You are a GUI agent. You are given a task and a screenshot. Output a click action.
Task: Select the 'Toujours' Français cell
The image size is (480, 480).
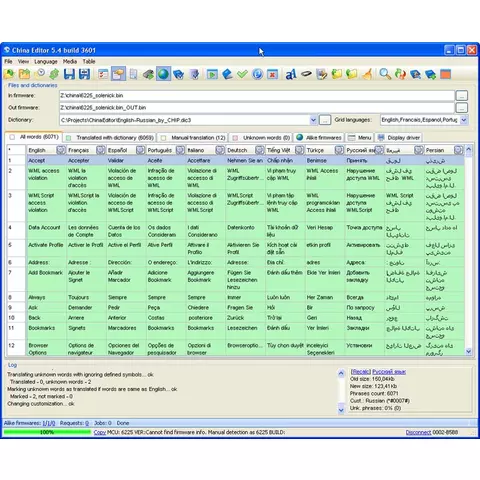(x=86, y=297)
